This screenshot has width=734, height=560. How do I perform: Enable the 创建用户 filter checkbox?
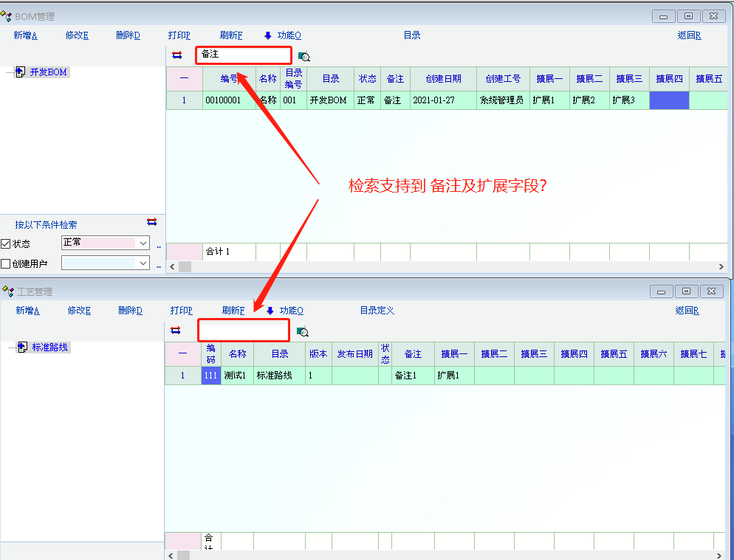pyautogui.click(x=6, y=263)
